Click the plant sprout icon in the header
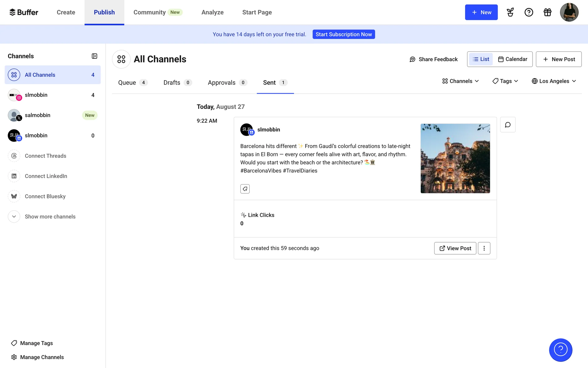This screenshot has width=588, height=368. (x=510, y=12)
